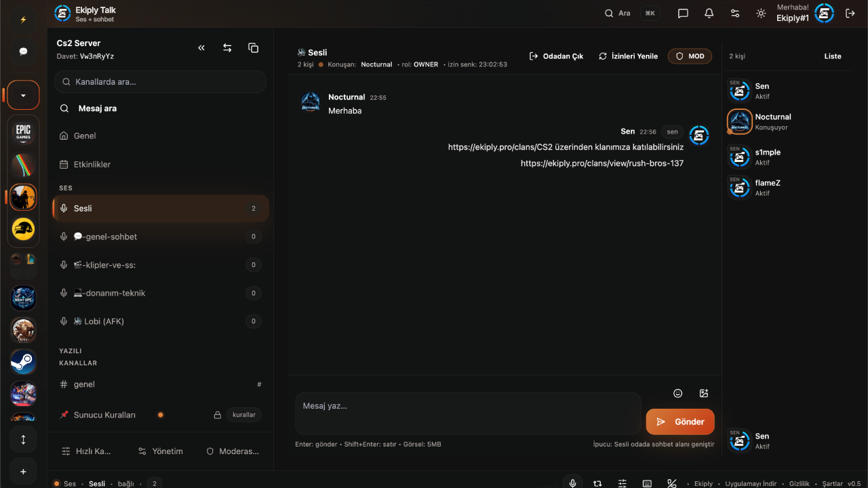Select member flameZ in the list
This screenshot has height=488, width=868.
pos(787,188)
